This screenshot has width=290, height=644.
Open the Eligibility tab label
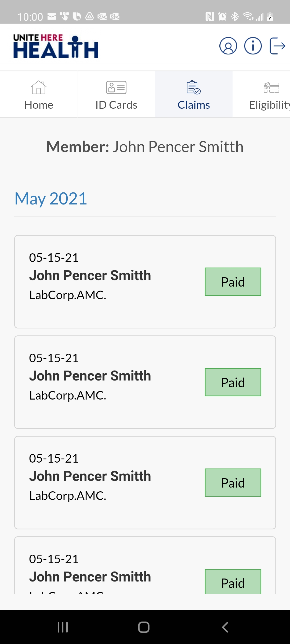(x=269, y=105)
